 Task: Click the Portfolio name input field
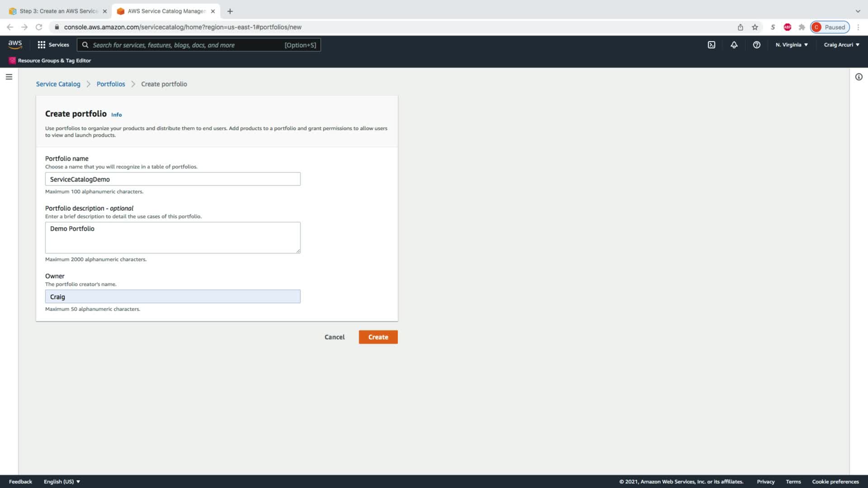(173, 179)
